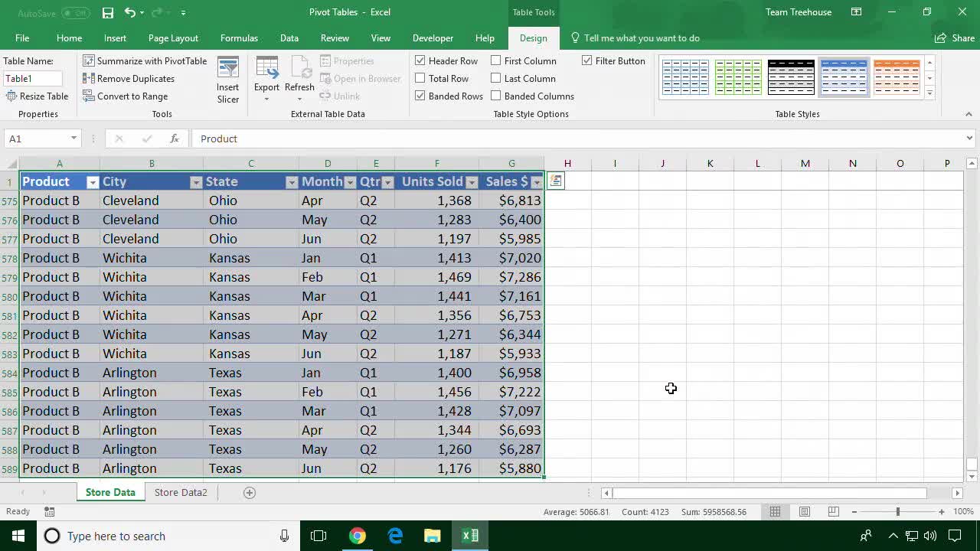Open the Product column filter dropdown
This screenshot has height=551, width=980.
click(93, 182)
